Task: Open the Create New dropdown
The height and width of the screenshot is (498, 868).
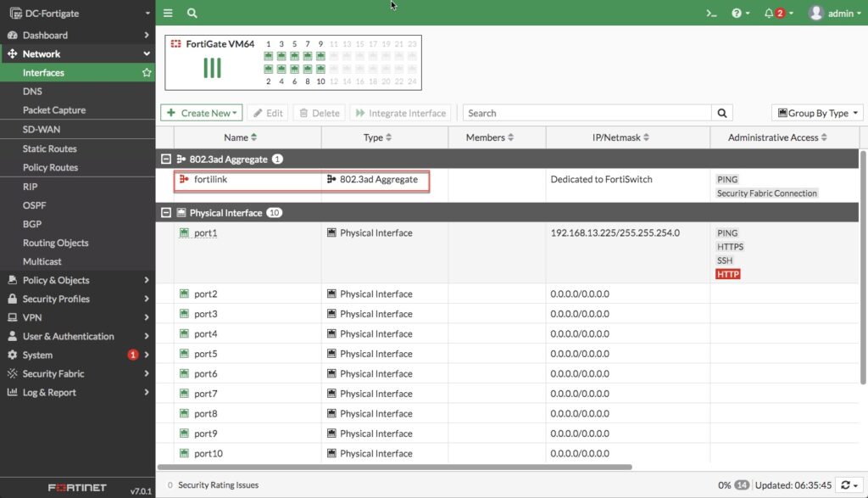Action: coord(202,113)
